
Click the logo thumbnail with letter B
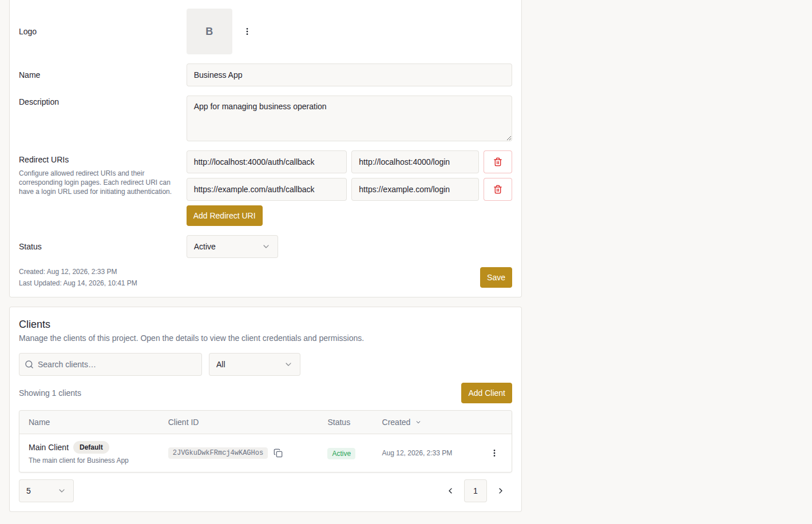(209, 31)
